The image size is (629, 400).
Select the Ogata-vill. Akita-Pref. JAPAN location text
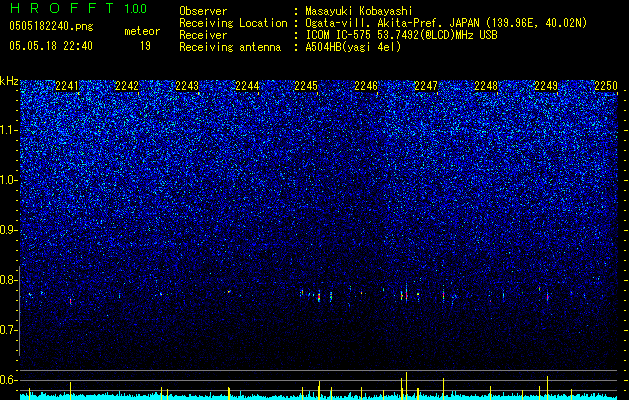coord(446,23)
